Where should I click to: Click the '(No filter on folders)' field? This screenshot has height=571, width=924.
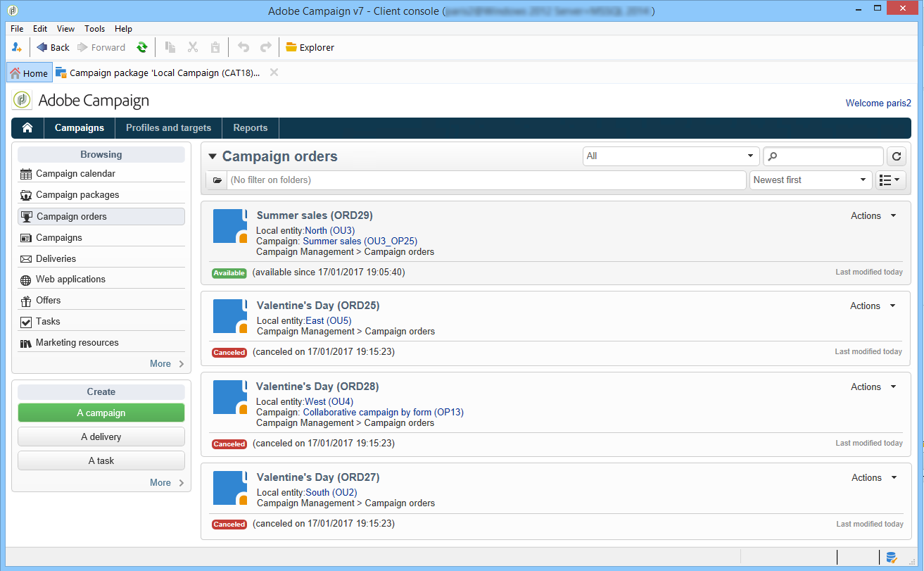(x=486, y=180)
